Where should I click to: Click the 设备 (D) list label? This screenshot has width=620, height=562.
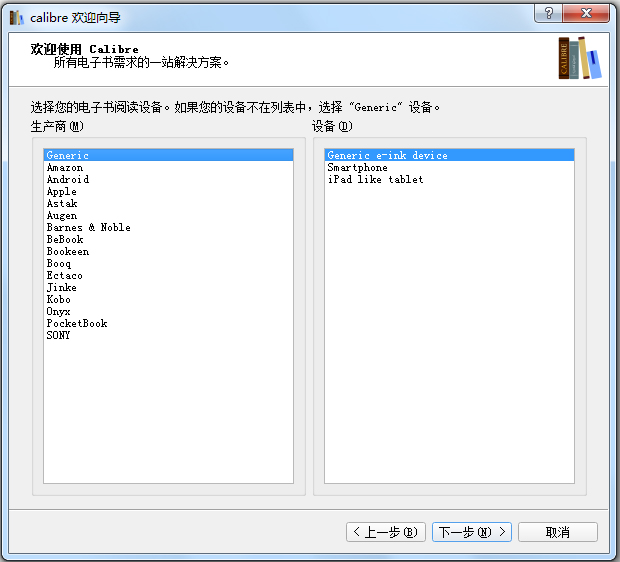(332, 127)
